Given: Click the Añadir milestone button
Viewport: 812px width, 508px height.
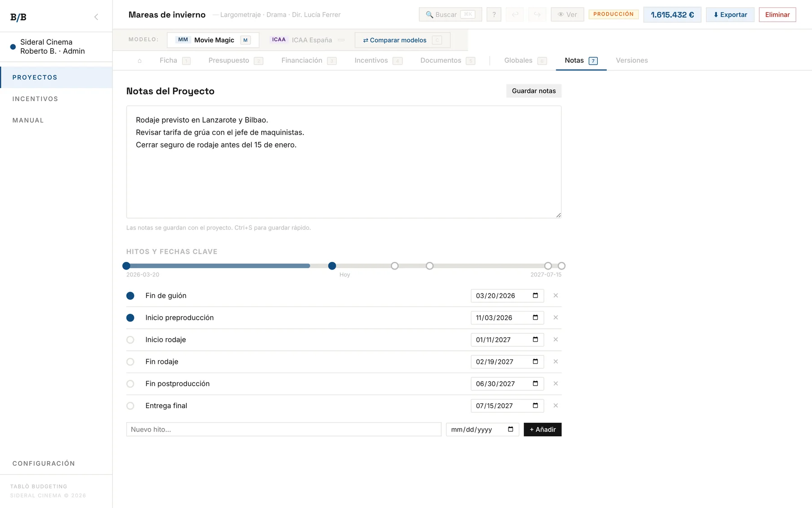Looking at the screenshot, I should (543, 429).
